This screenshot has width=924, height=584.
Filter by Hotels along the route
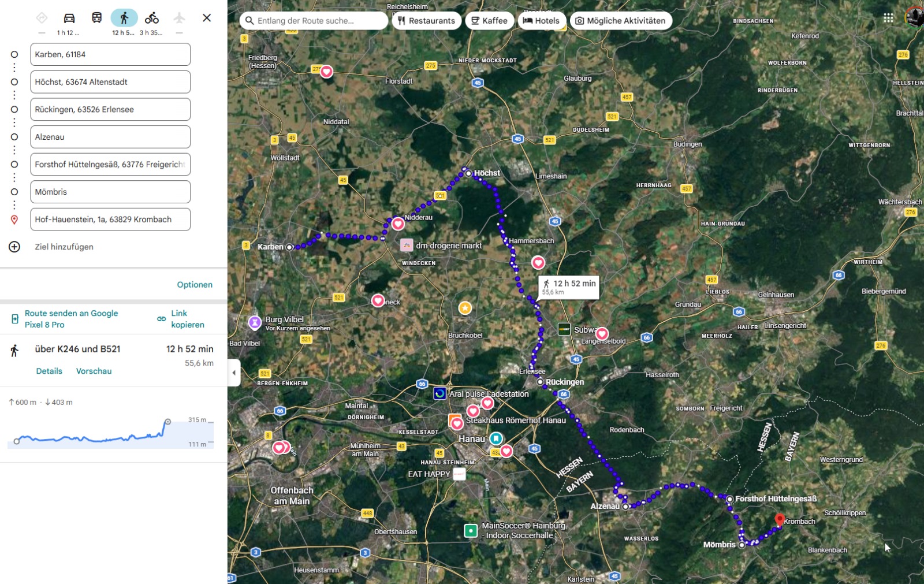tap(541, 21)
